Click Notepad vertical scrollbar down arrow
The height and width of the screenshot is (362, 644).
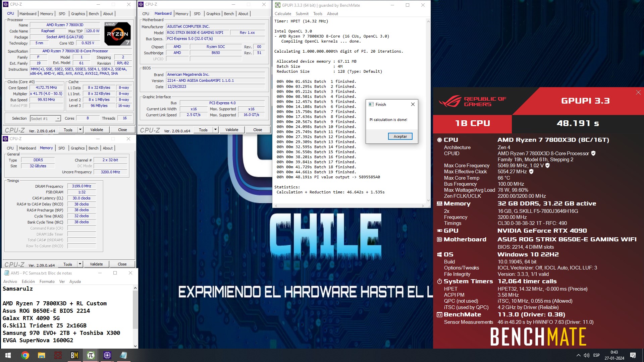135,346
